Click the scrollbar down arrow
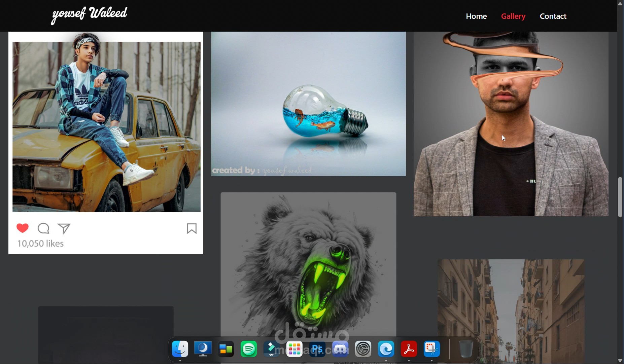The height and width of the screenshot is (364, 624). click(x=620, y=361)
